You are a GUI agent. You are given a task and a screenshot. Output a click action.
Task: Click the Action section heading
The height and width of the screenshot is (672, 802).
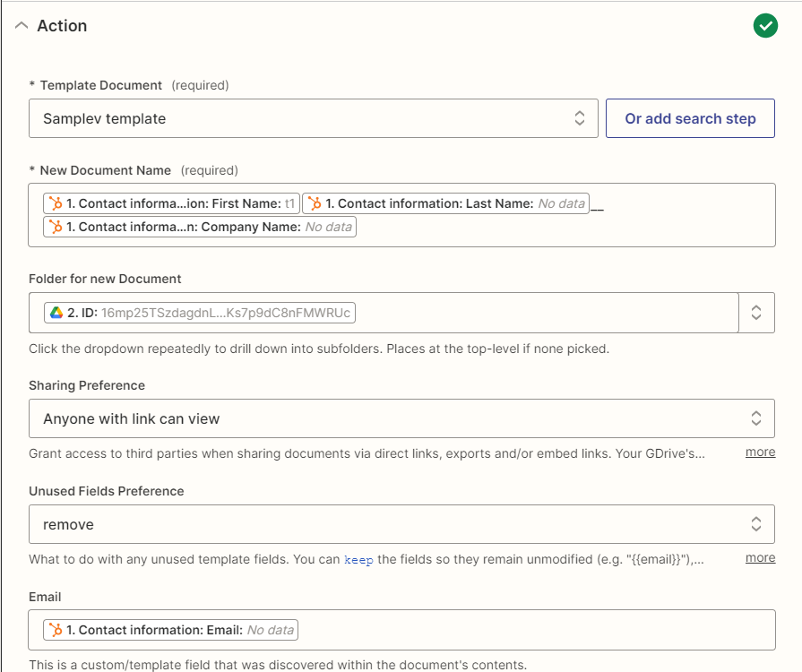tap(62, 26)
